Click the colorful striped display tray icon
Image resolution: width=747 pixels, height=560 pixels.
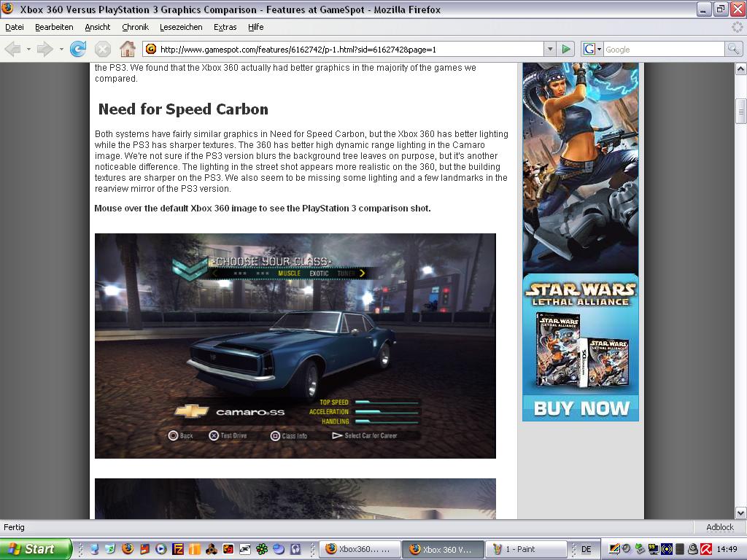[614, 549]
